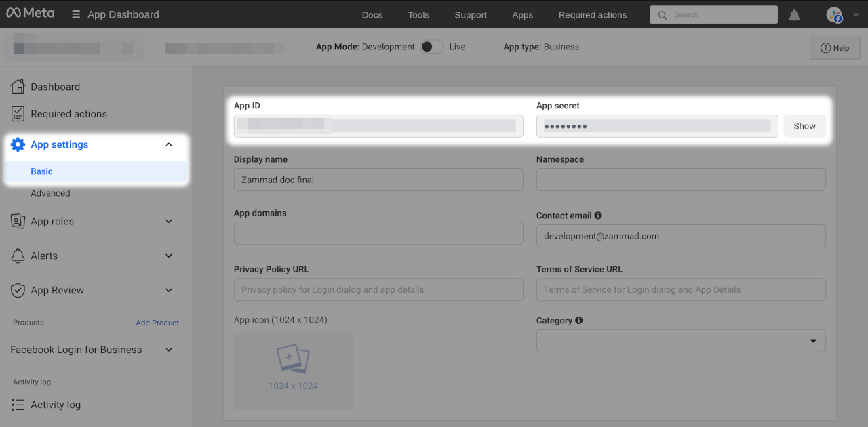The width and height of the screenshot is (868, 427).
Task: Click the App secret field
Action: click(x=657, y=126)
